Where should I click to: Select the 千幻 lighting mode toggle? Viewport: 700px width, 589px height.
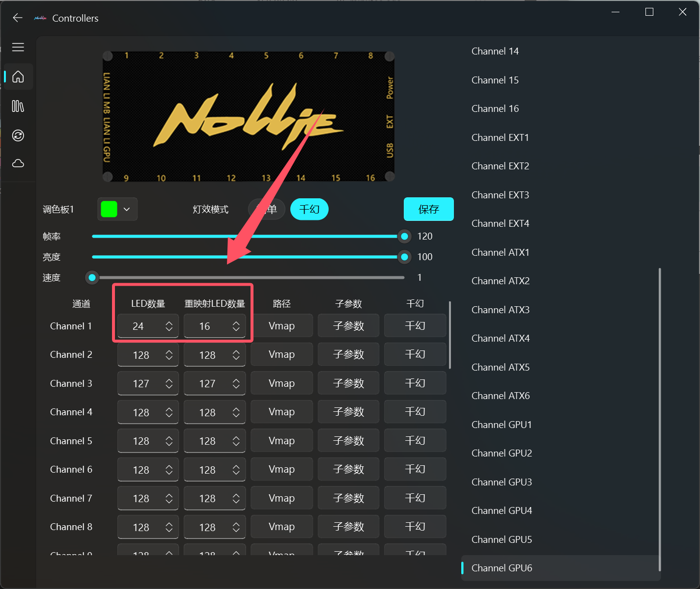[x=309, y=209]
